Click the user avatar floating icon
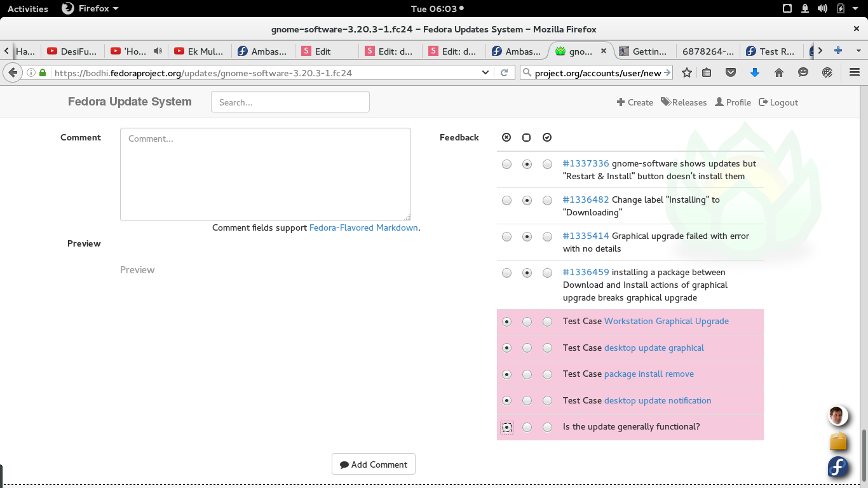 point(838,416)
